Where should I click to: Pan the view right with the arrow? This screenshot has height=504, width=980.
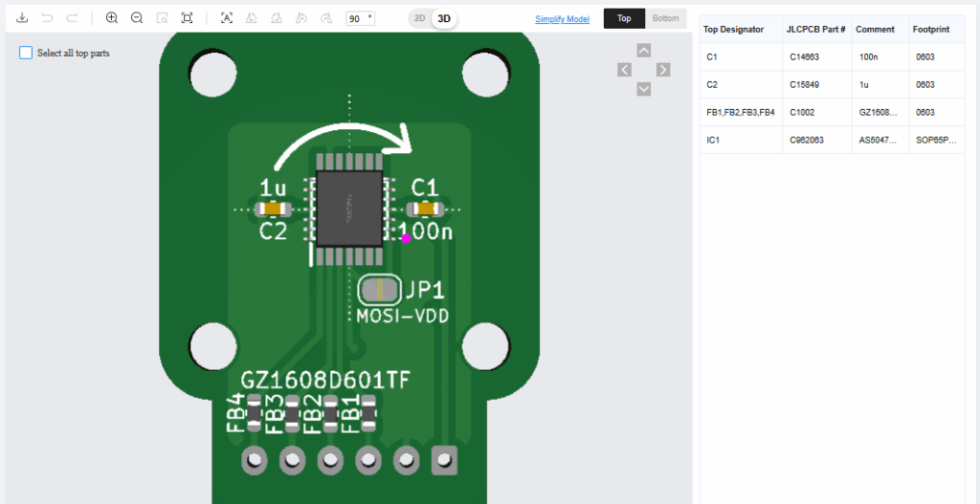(x=663, y=70)
